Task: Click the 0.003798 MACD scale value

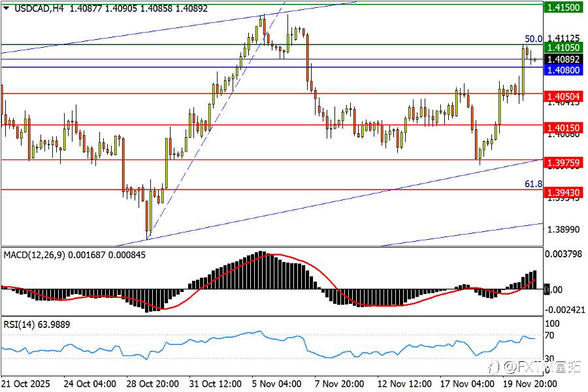Action: [x=564, y=254]
